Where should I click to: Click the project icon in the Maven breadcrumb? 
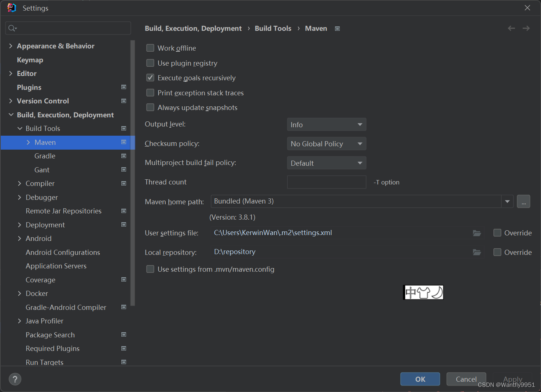[x=338, y=29]
